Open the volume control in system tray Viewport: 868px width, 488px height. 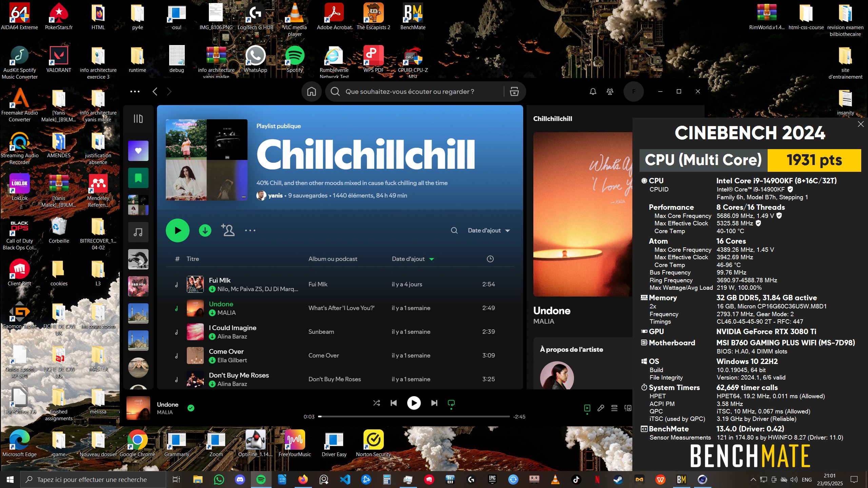(794, 480)
